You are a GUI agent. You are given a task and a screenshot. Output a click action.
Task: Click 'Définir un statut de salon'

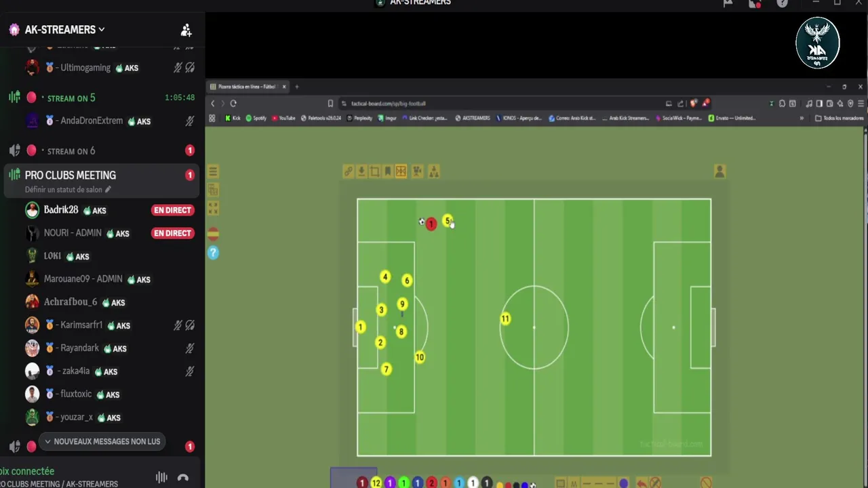pos(68,190)
